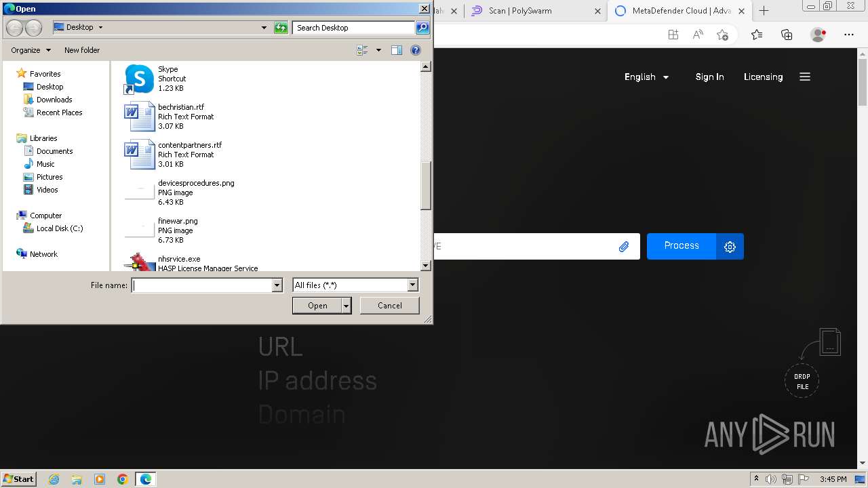This screenshot has height=488, width=868.
Task: Open the All files type dropdown
Action: (412, 285)
